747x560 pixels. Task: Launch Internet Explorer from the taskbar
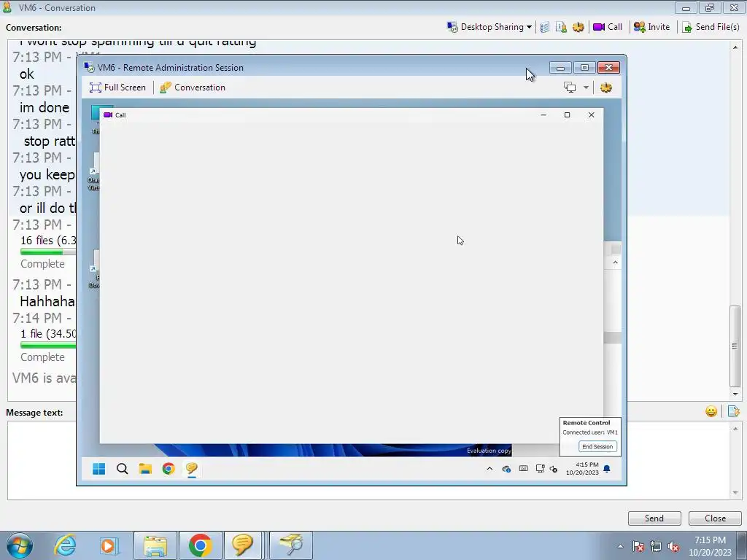65,545
